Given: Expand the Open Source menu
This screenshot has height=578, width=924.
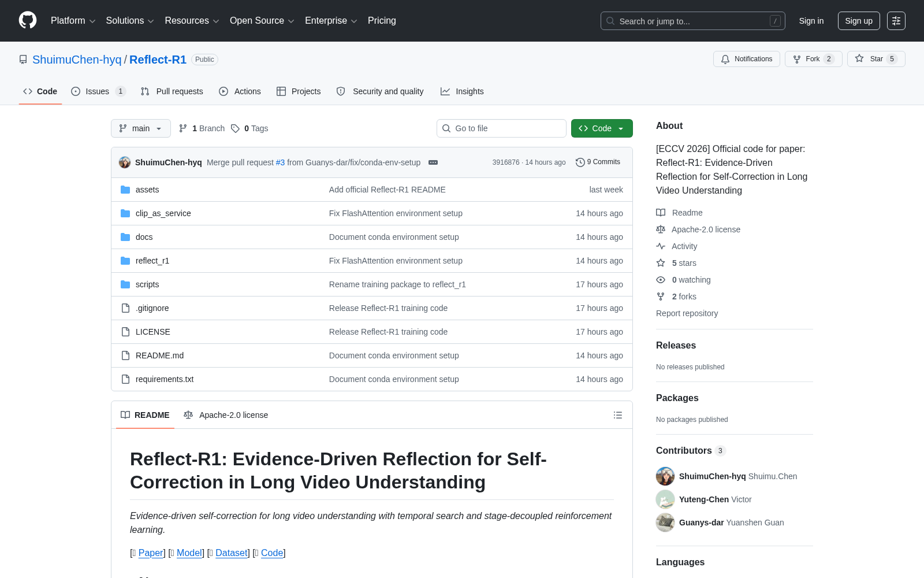Looking at the screenshot, I should (262, 21).
